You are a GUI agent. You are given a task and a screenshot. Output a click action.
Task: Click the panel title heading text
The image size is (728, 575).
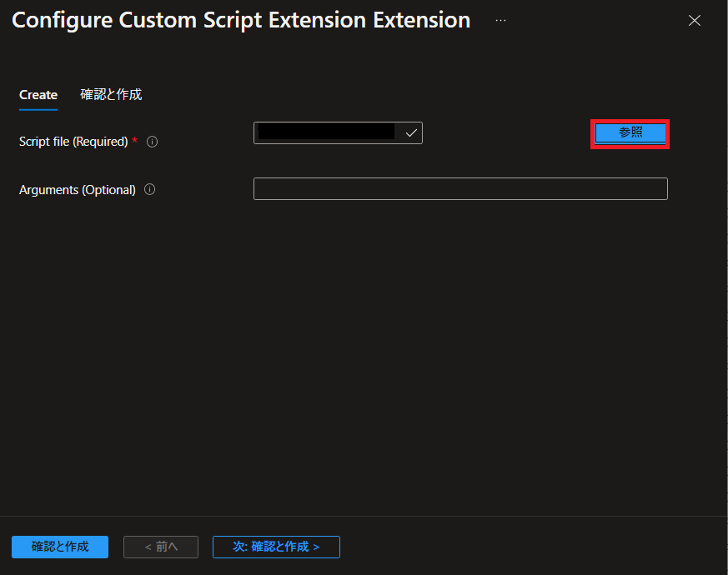tap(241, 21)
